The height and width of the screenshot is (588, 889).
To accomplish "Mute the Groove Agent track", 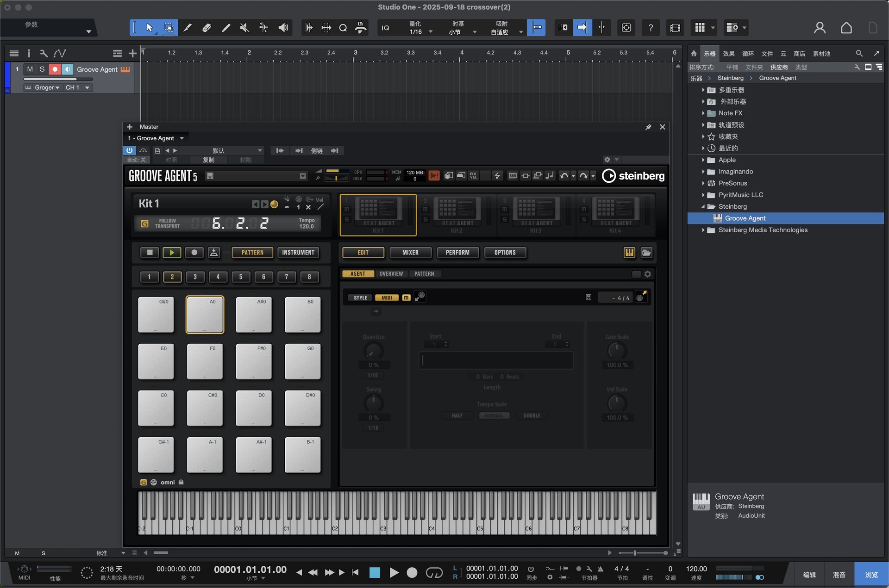I will click(30, 69).
